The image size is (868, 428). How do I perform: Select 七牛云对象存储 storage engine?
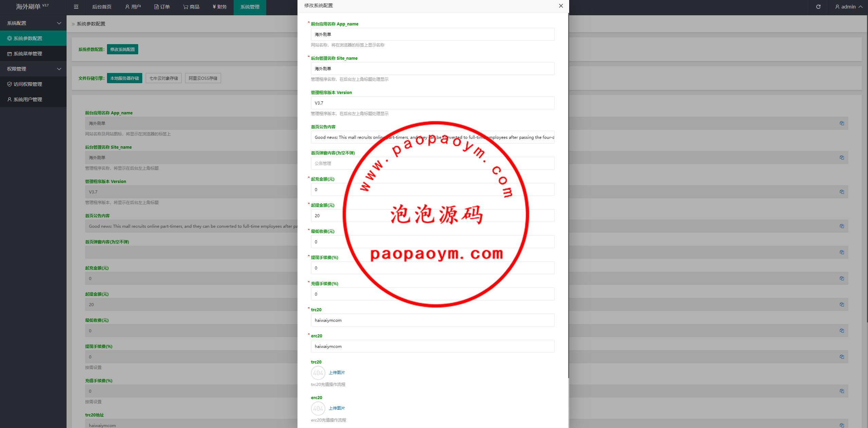pos(164,78)
